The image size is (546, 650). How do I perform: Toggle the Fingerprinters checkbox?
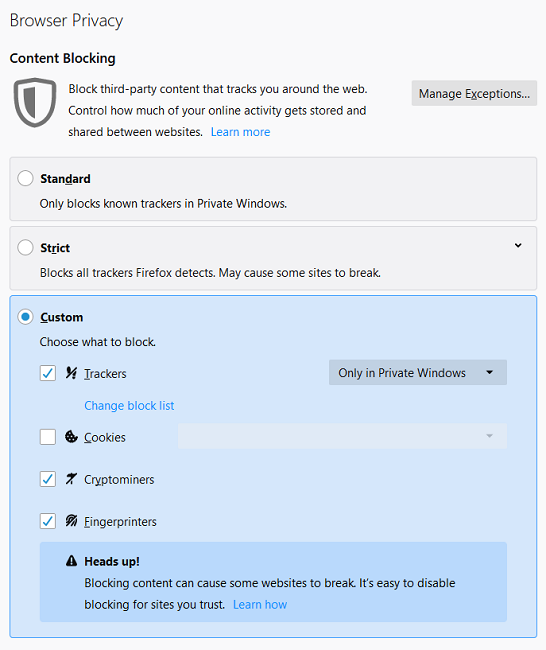click(48, 521)
